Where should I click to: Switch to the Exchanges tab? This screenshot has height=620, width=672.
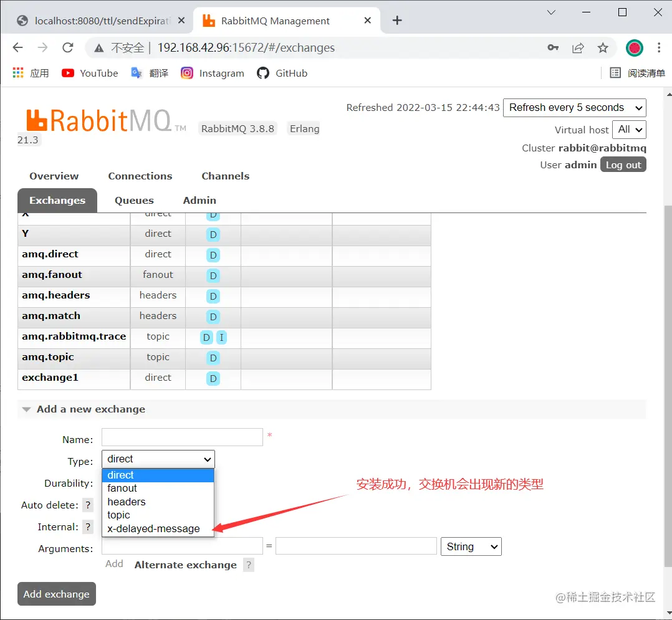point(57,201)
